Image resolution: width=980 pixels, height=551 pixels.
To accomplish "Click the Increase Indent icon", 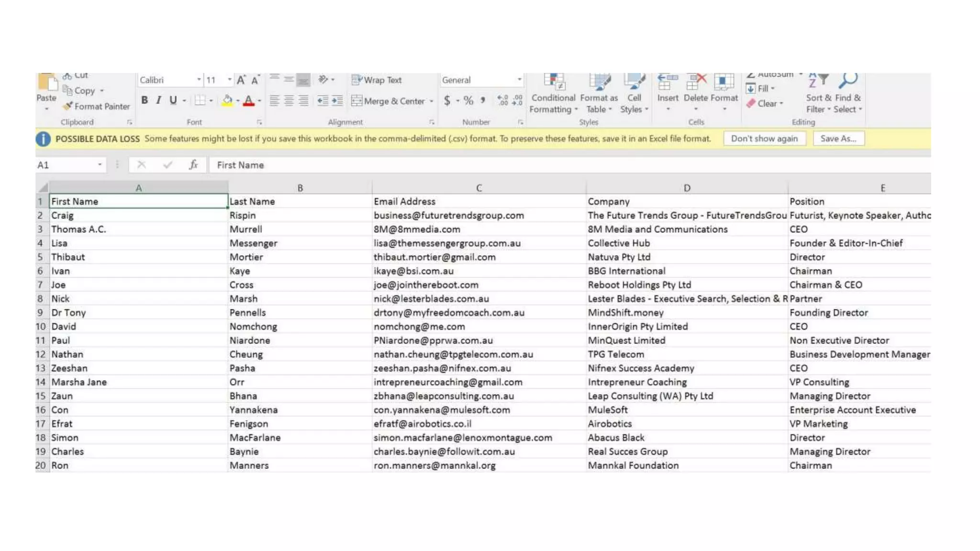I will click(x=337, y=100).
